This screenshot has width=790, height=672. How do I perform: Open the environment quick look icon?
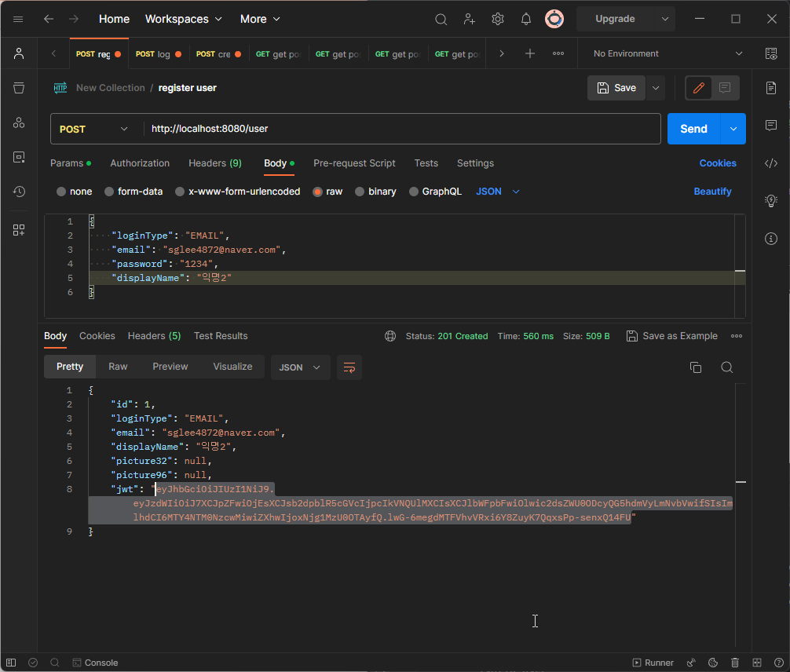coord(771,53)
